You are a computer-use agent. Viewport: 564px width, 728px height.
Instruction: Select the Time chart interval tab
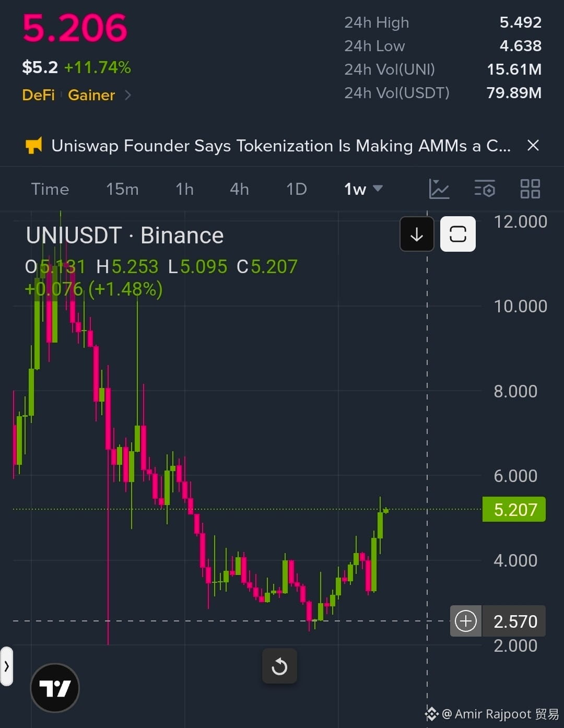coord(50,189)
